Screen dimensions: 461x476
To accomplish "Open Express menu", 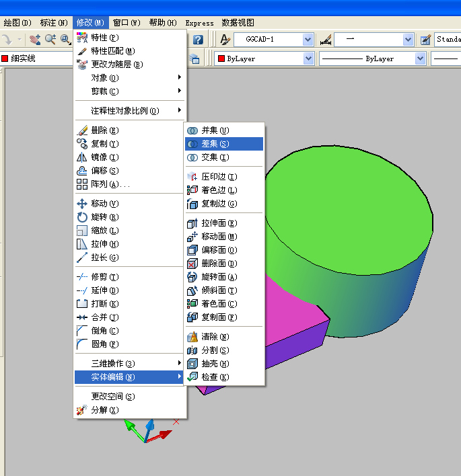I will (x=199, y=23).
